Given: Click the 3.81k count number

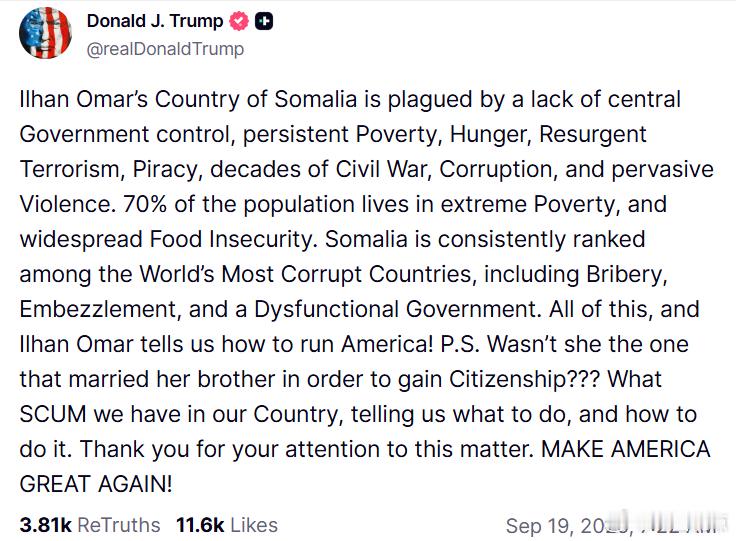Looking at the screenshot, I should pyautogui.click(x=46, y=525).
